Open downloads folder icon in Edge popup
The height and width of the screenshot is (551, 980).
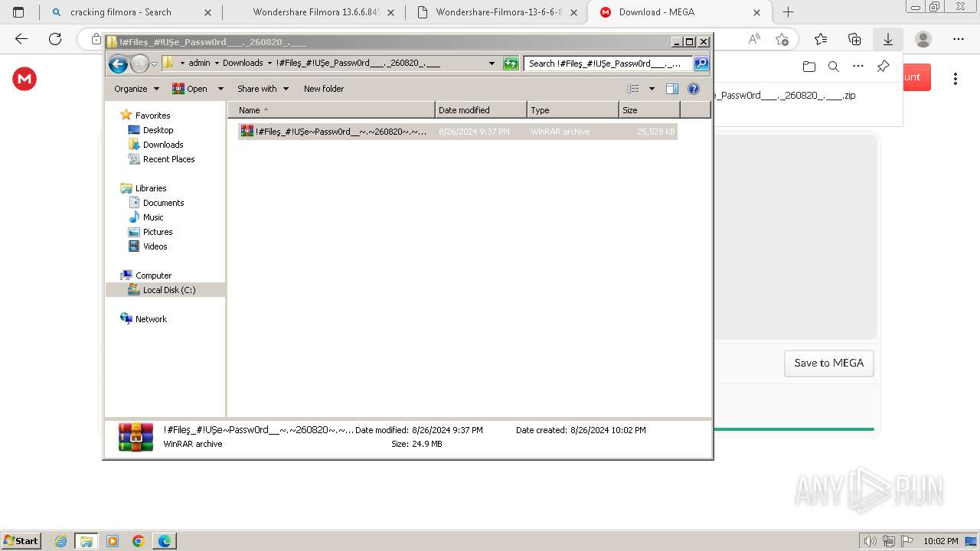[x=809, y=67]
